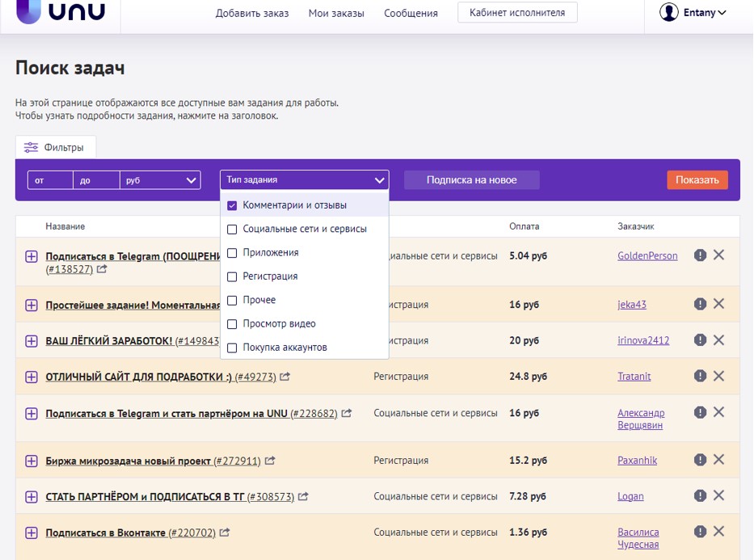This screenshot has height=560, width=754.
Task: Check Социальные сети и сервисы checkbox
Action: coord(232,229)
